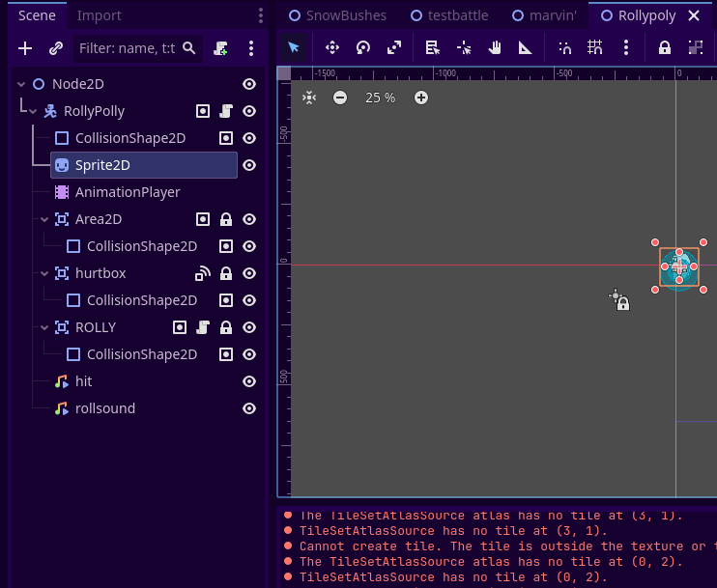Viewport: 717px width, 588px height.
Task: Hide the hurtbox node with eye icon
Action: [249, 273]
